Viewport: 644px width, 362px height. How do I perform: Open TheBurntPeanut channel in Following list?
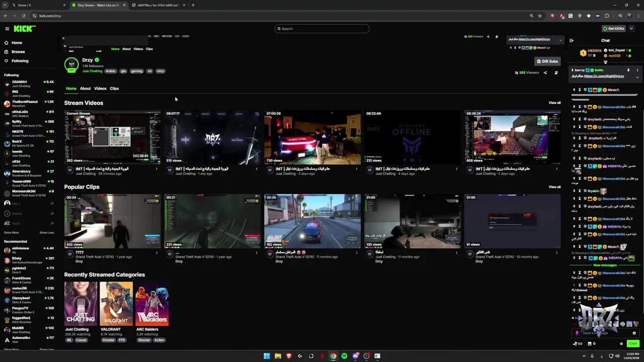point(29,104)
